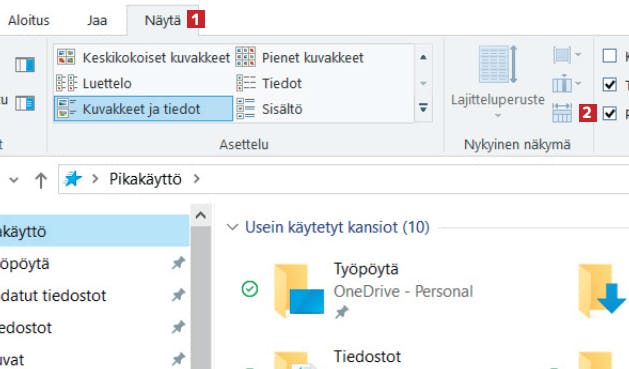Click the size all columns to fit icon
The image size is (629, 369).
click(x=562, y=113)
